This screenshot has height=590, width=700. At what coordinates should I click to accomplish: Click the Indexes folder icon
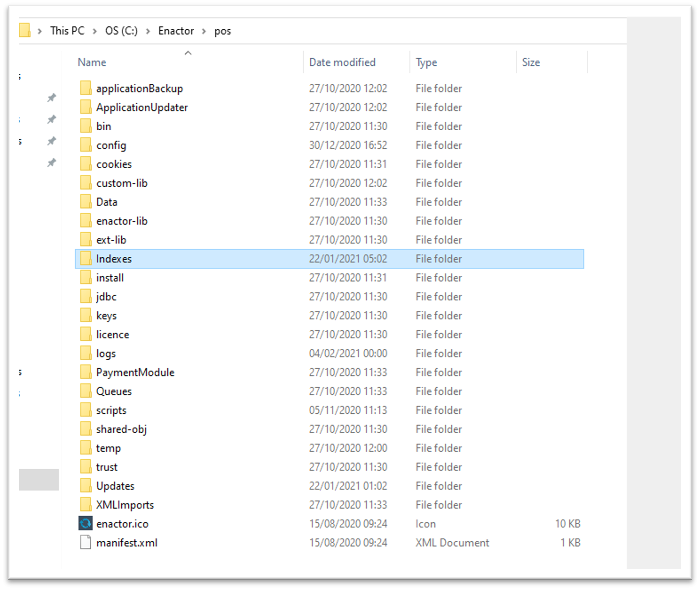pyautogui.click(x=85, y=259)
